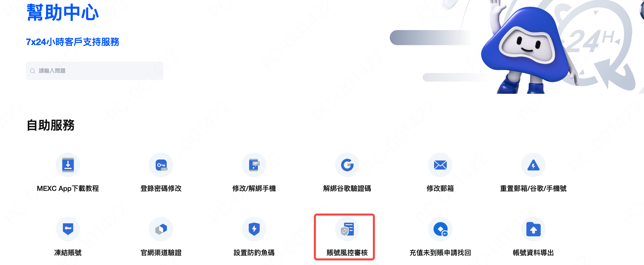Open the account data export folder icon
Screen dimensions: 644x265
[x=533, y=229]
